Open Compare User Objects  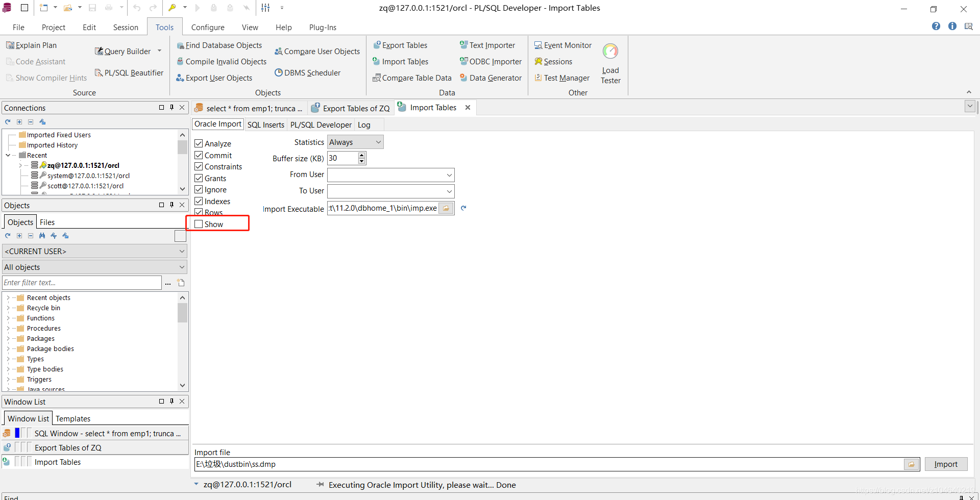pos(317,52)
